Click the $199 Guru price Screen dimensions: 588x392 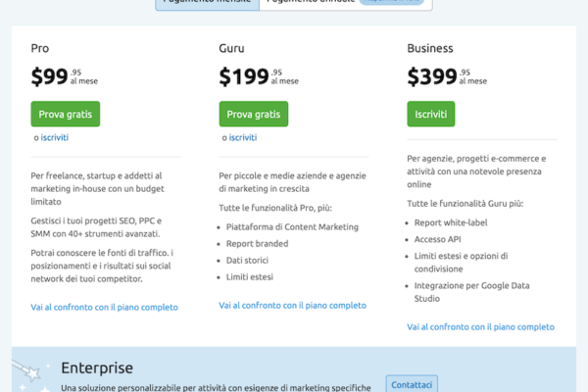[242, 76]
